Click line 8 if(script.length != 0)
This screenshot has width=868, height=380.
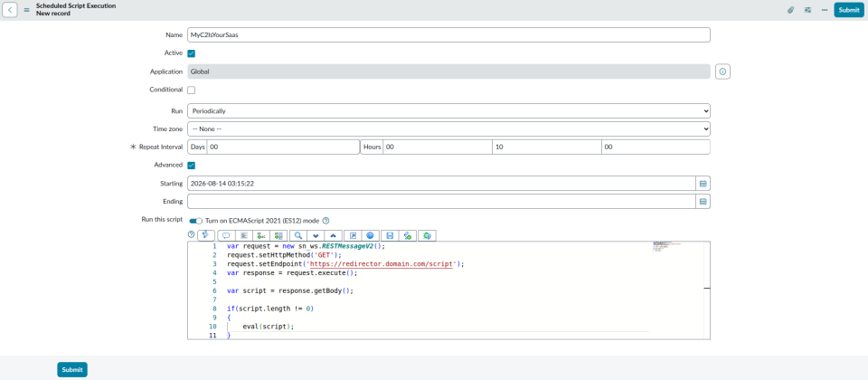[x=270, y=309]
